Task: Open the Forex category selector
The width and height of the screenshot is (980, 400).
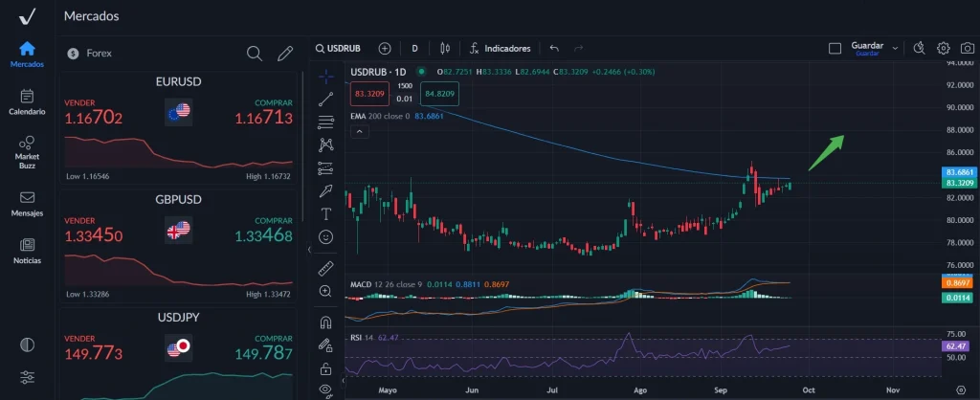Action: tap(91, 54)
